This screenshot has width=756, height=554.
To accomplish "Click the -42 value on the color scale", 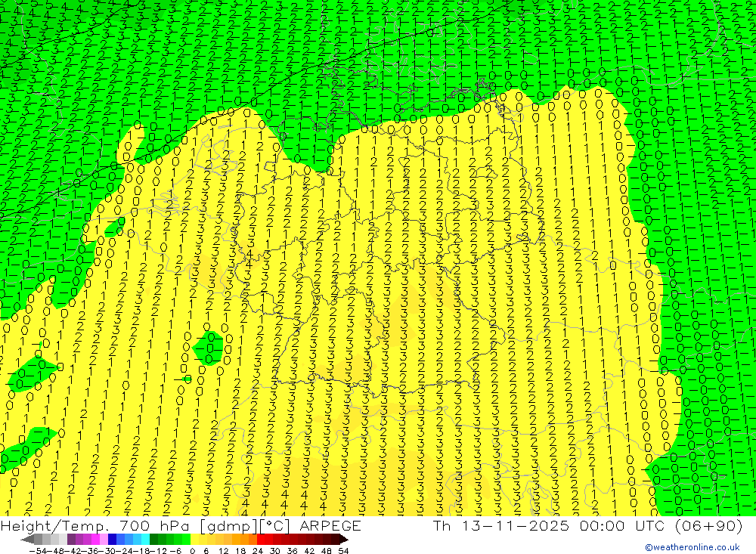I will (74, 551).
